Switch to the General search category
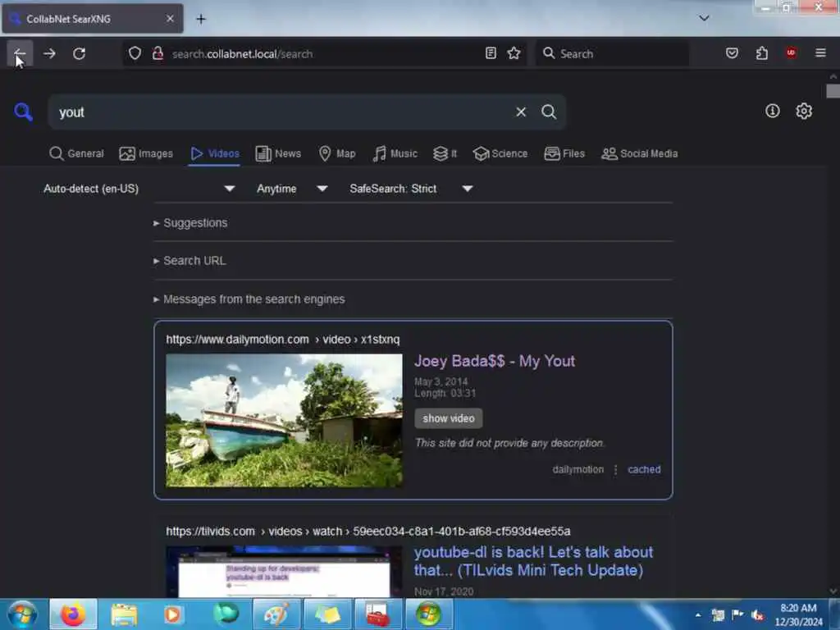The width and height of the screenshot is (840, 630). 76,153
